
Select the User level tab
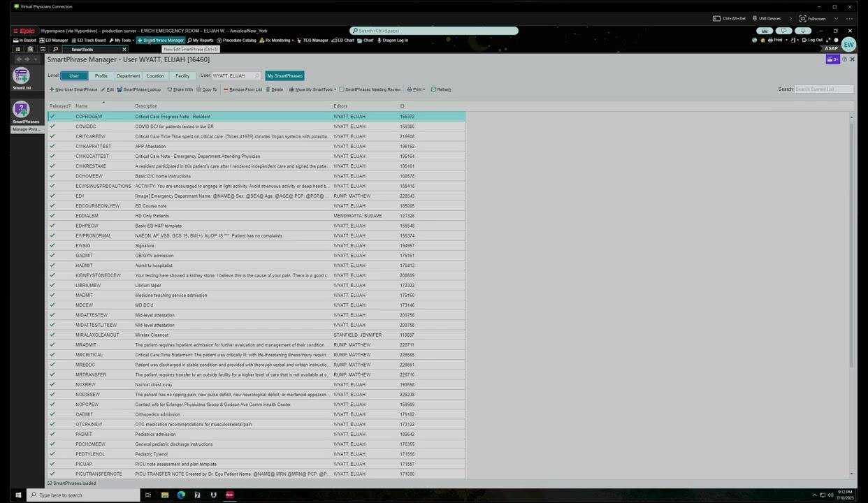click(x=74, y=75)
